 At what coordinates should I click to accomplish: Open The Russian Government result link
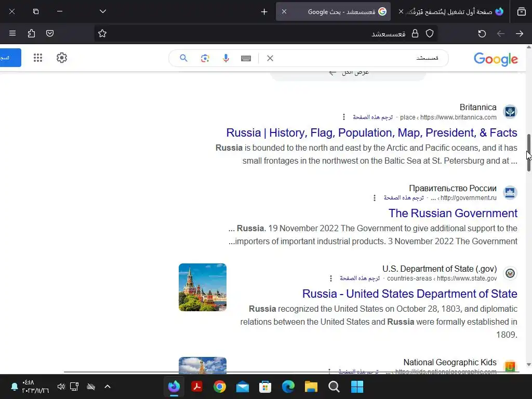453,214
